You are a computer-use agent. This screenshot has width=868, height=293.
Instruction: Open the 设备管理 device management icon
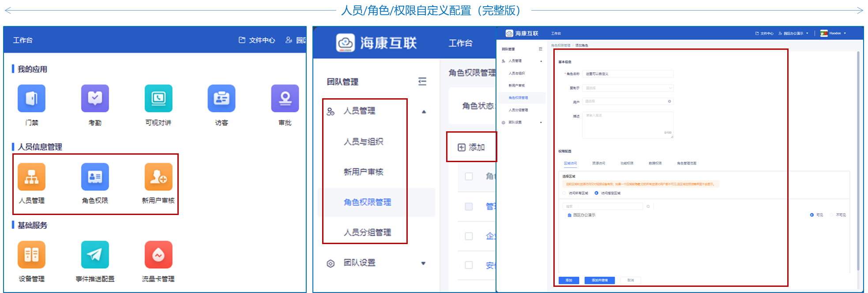coord(31,255)
